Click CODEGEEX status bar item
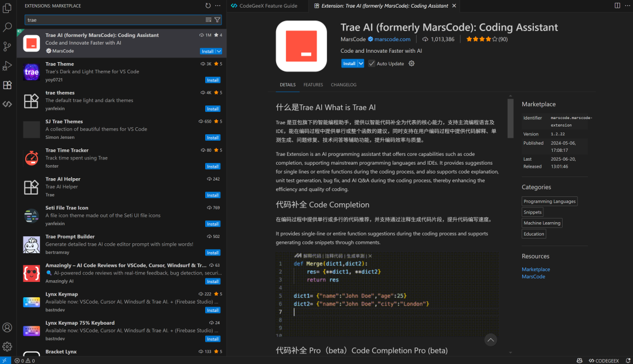This screenshot has width=633, height=364. tap(604, 360)
